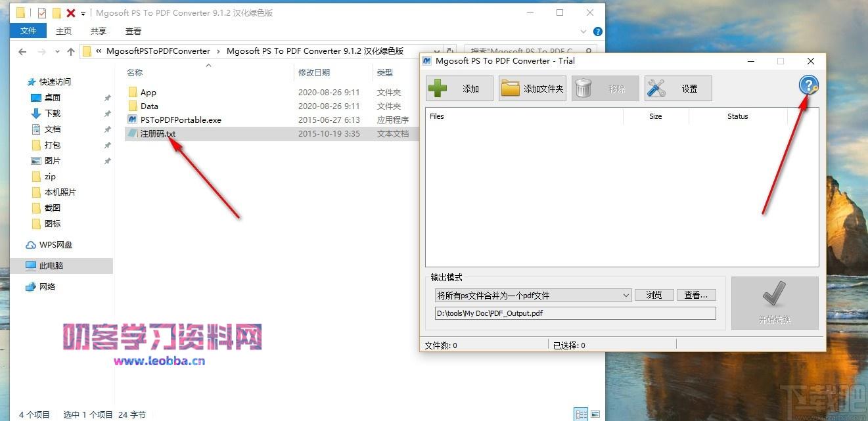Screen dimensions: 868x421
Task: Click the 查看... button
Action: coord(696,295)
